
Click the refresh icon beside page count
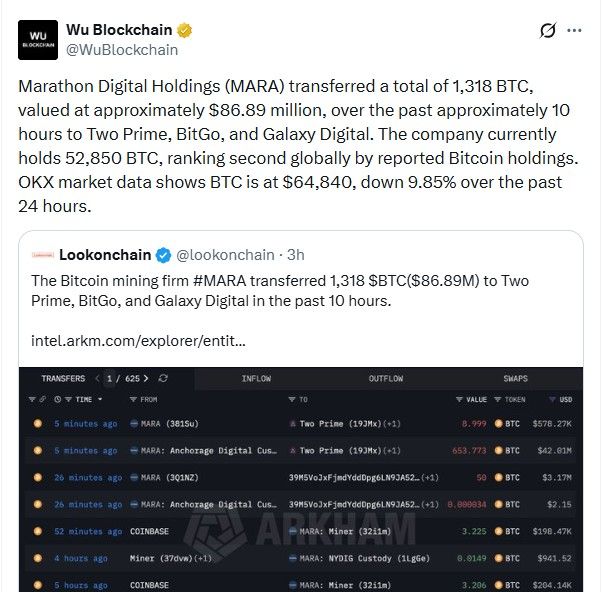tap(163, 379)
